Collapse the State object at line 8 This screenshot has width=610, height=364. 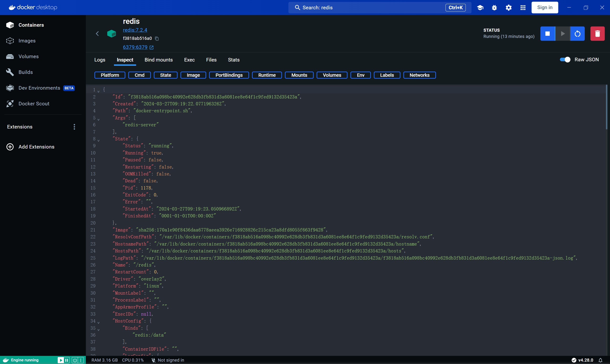tap(98, 140)
